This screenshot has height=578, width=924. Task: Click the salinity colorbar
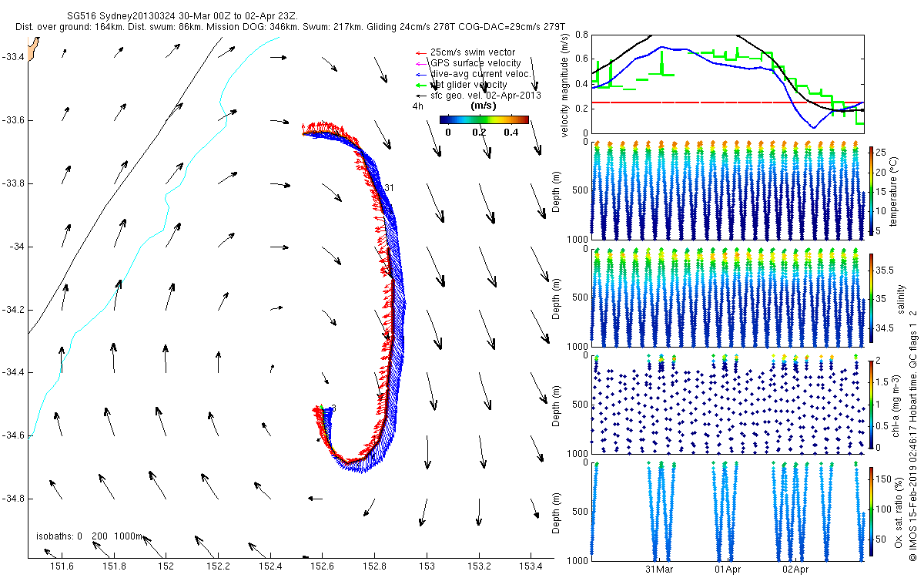point(871,300)
